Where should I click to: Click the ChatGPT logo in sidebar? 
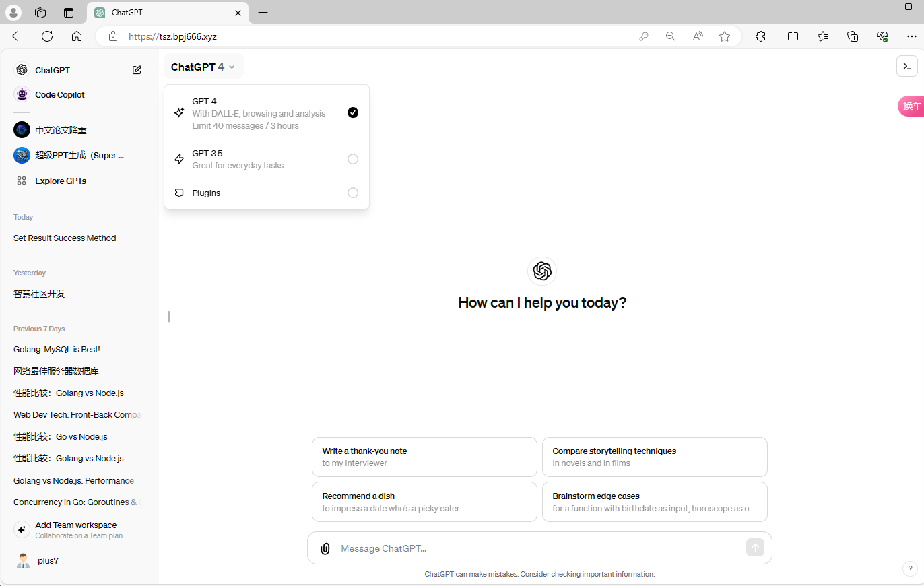tap(22, 70)
